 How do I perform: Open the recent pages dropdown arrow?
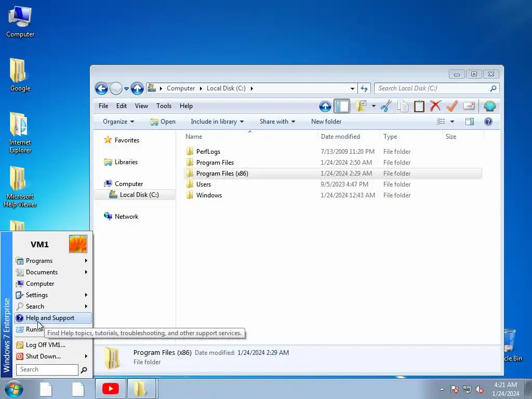[126, 89]
